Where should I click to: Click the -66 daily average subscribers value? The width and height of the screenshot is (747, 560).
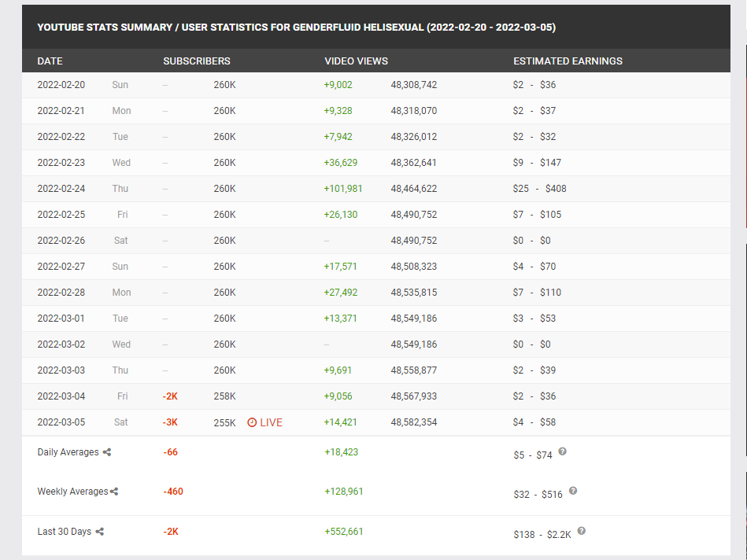pyautogui.click(x=171, y=452)
